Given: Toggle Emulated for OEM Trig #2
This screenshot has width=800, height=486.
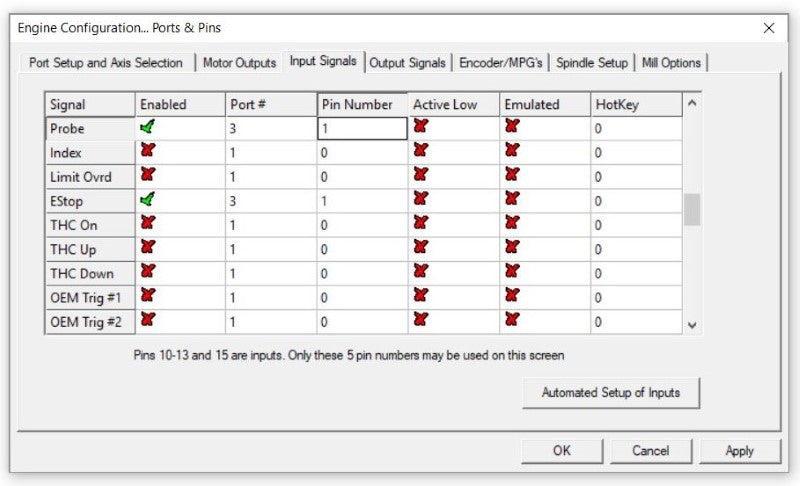Looking at the screenshot, I should (x=512, y=319).
